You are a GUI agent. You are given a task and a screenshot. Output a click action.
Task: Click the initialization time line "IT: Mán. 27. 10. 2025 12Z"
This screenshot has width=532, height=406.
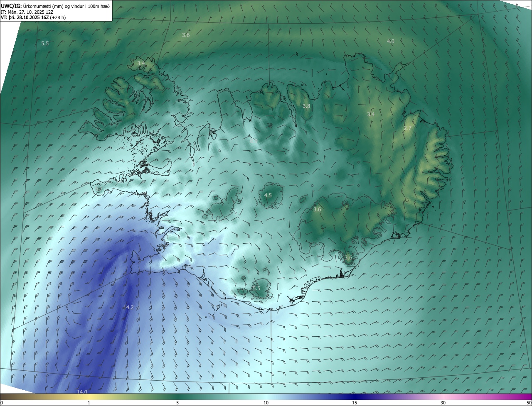(x=27, y=12)
